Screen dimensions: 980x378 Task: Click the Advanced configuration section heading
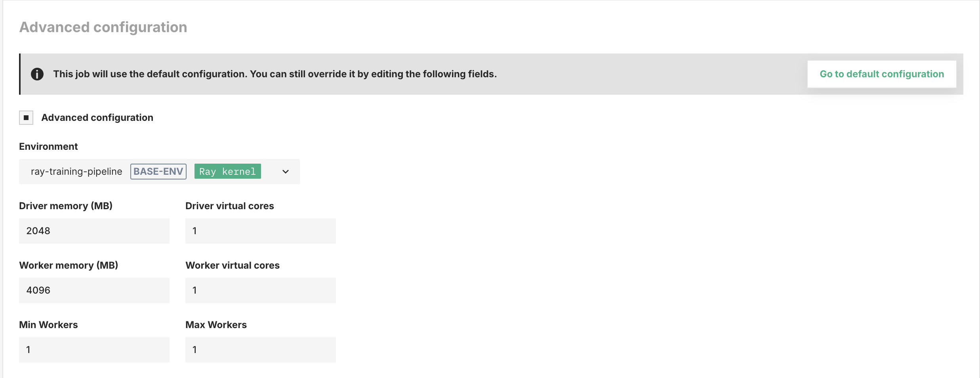click(103, 27)
